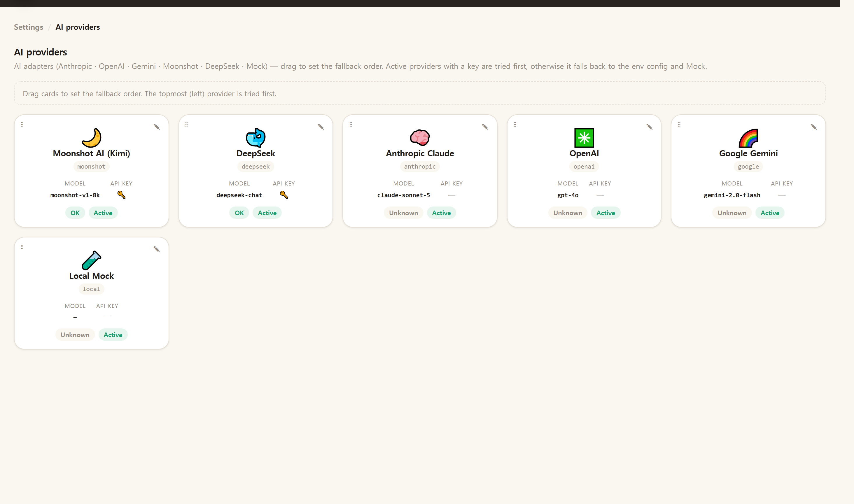Image resolution: width=854 pixels, height=504 pixels.
Task: Click model value 'gemini-2.0-flash'
Action: (732, 195)
